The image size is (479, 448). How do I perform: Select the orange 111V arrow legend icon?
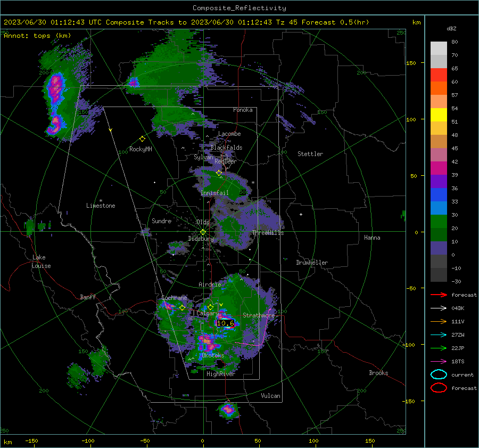(439, 321)
